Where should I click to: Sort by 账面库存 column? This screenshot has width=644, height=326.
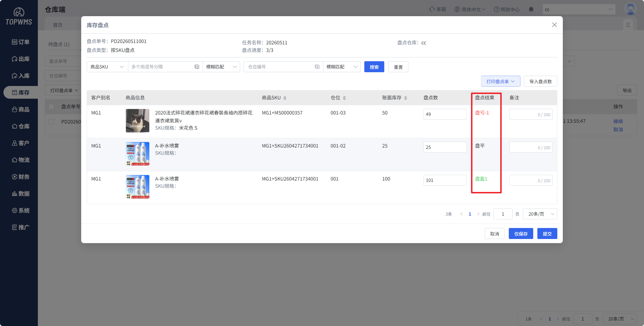406,98
